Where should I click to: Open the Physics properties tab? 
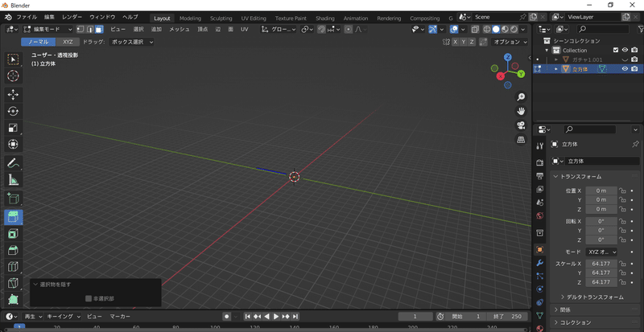coord(540,289)
